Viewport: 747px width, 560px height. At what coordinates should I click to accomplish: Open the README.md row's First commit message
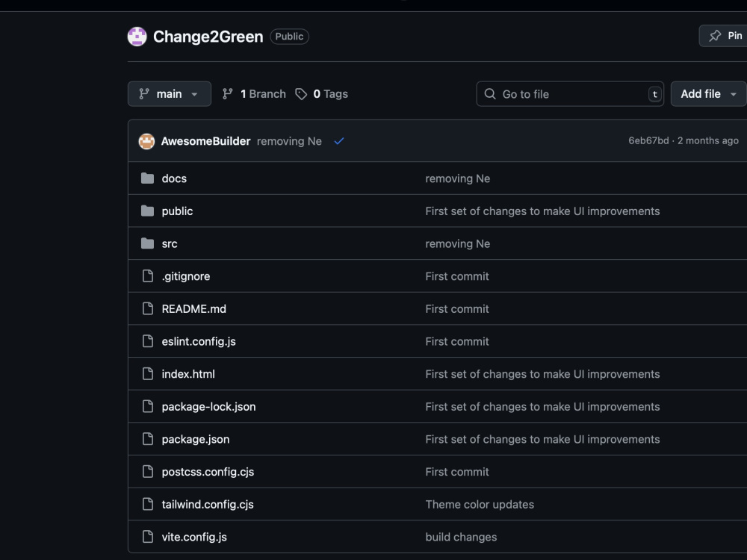coord(457,308)
